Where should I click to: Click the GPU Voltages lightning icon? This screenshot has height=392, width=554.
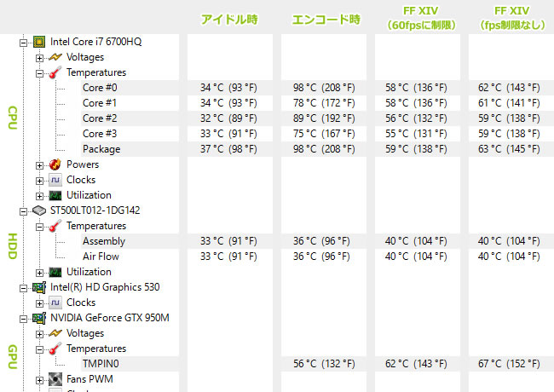(55, 333)
